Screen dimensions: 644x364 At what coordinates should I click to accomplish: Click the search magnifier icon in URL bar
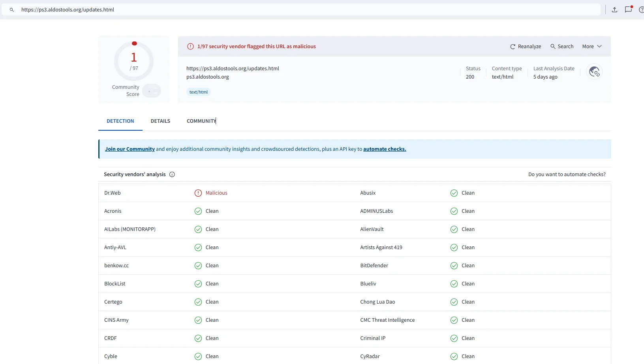(12, 10)
